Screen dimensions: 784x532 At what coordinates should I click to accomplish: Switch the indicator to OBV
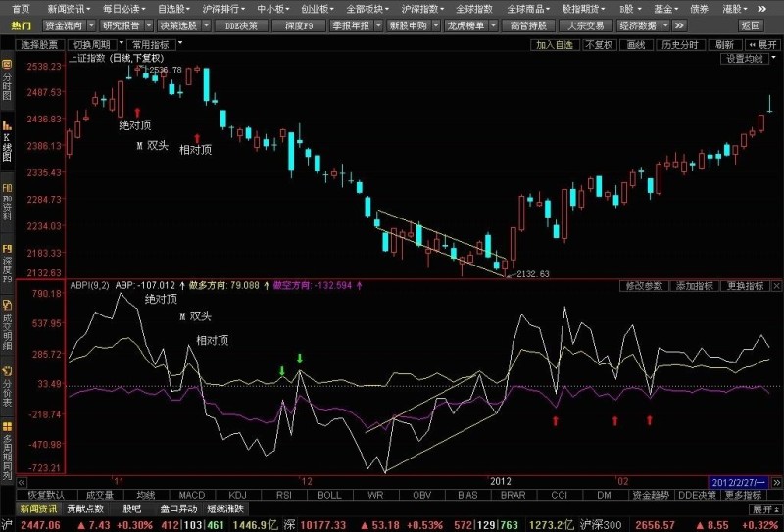(x=422, y=495)
